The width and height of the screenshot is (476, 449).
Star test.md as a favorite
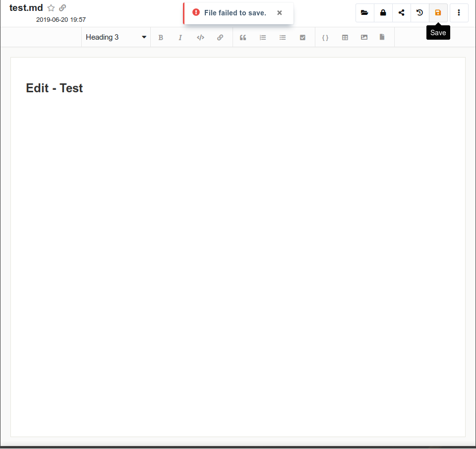[51, 8]
